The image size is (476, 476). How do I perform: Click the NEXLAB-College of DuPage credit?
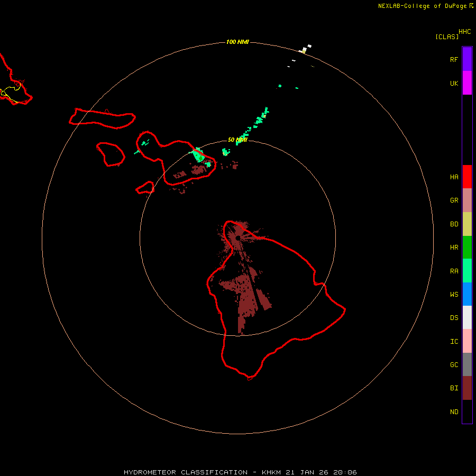coord(425,6)
